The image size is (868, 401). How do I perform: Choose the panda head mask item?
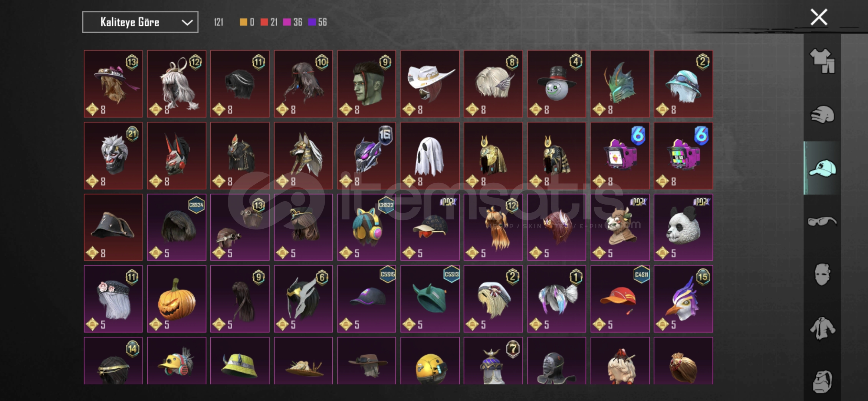683,227
